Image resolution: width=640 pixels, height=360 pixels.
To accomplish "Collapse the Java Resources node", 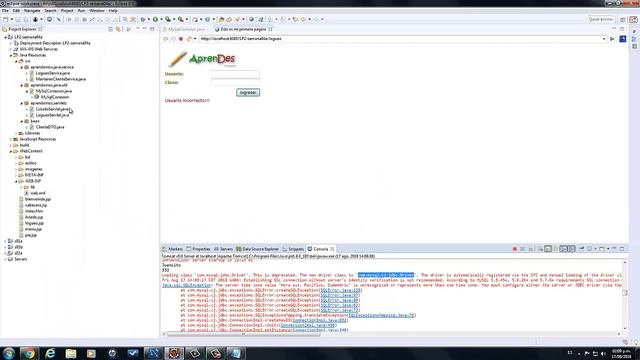I will (x=11, y=55).
